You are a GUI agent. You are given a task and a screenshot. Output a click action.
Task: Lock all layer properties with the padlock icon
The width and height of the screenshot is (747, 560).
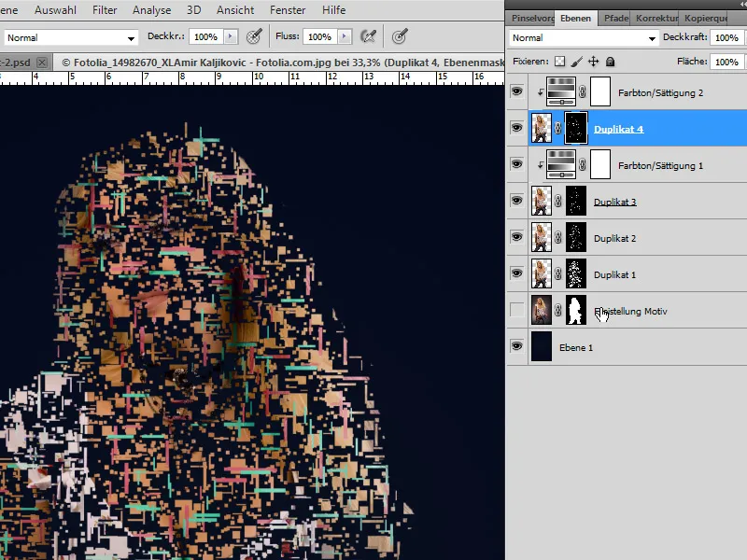(x=609, y=61)
